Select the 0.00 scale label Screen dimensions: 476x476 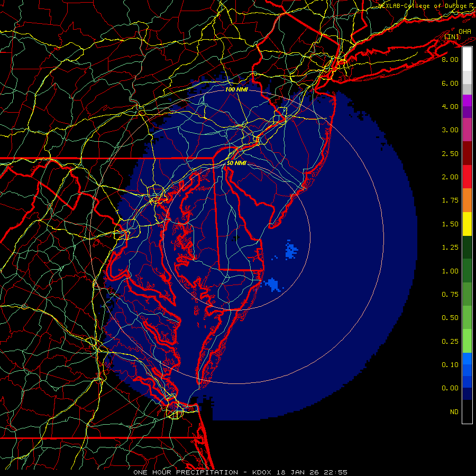[x=450, y=388]
